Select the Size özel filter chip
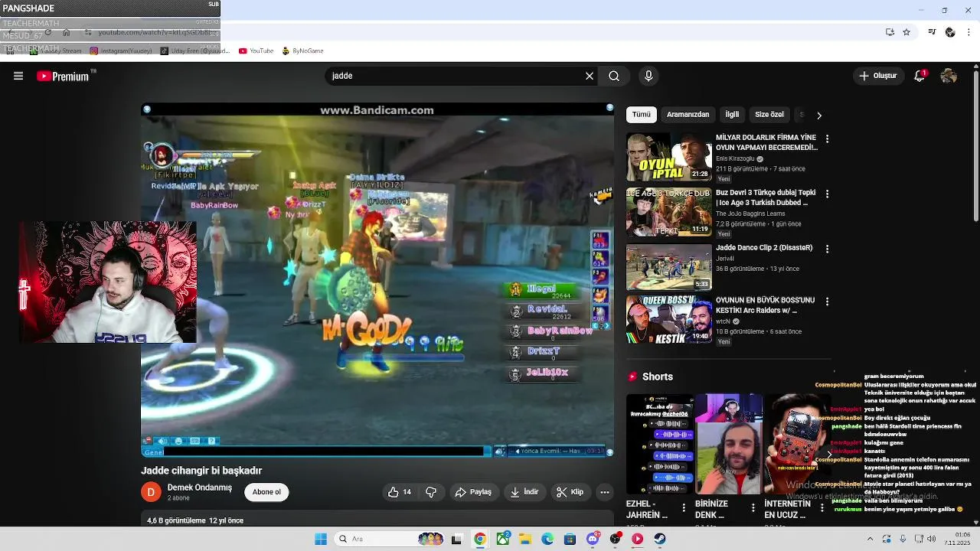 pyautogui.click(x=769, y=115)
